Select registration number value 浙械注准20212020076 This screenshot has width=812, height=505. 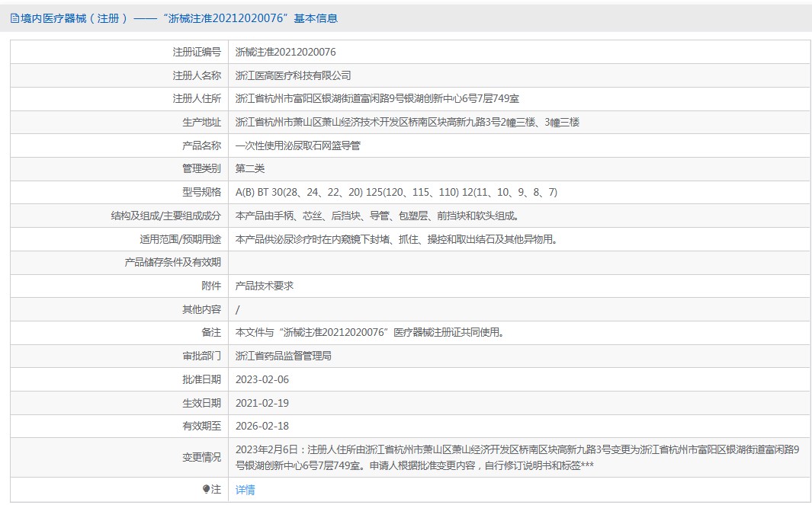point(285,53)
